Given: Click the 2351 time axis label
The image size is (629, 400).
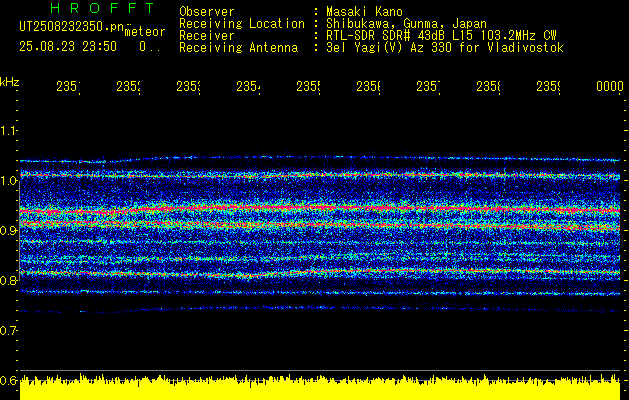Looking at the screenshot, I should (68, 86).
